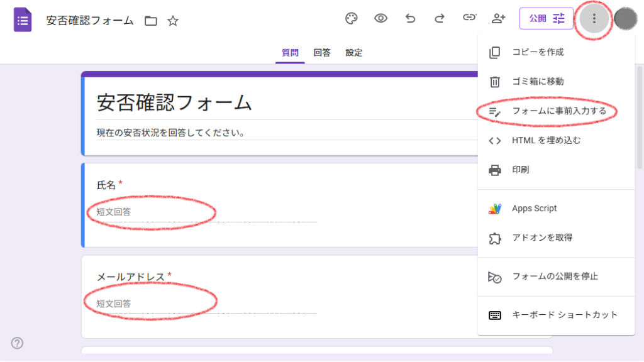This screenshot has height=362, width=644.
Task: Open Apps Script from the menu
Action: (x=534, y=209)
